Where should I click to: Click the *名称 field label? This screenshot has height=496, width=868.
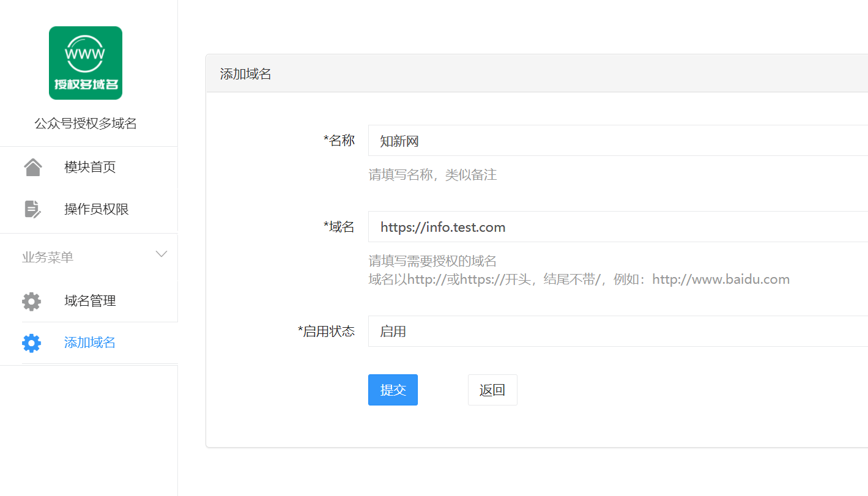[x=339, y=141]
